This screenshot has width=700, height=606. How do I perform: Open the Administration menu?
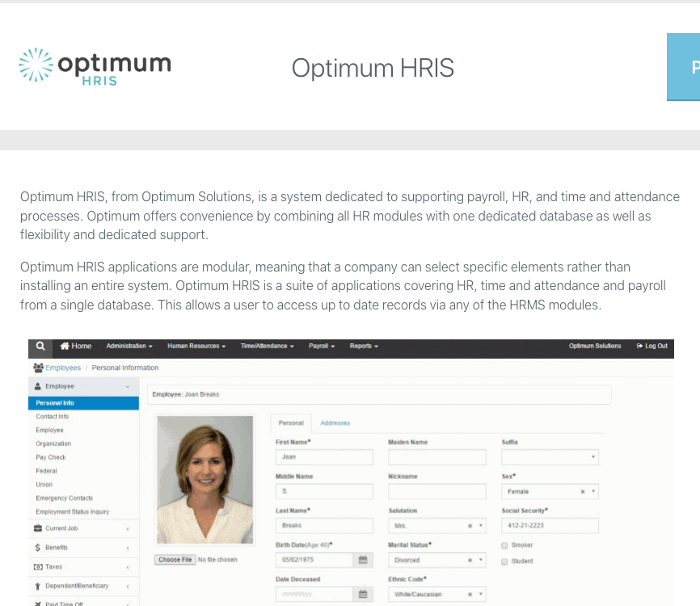tap(129, 346)
